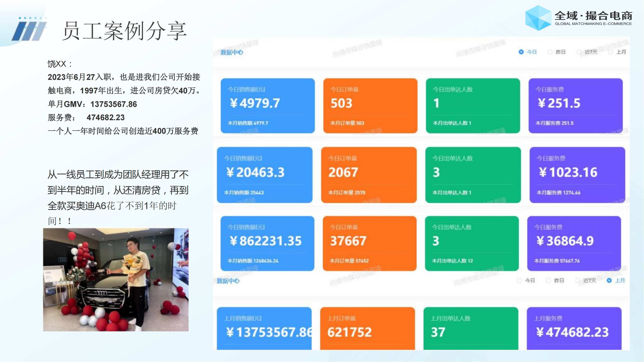Viewport: 644px width, 362px height.
Task: Click the ¥36864.9 service fee card
Action: pyautogui.click(x=574, y=244)
